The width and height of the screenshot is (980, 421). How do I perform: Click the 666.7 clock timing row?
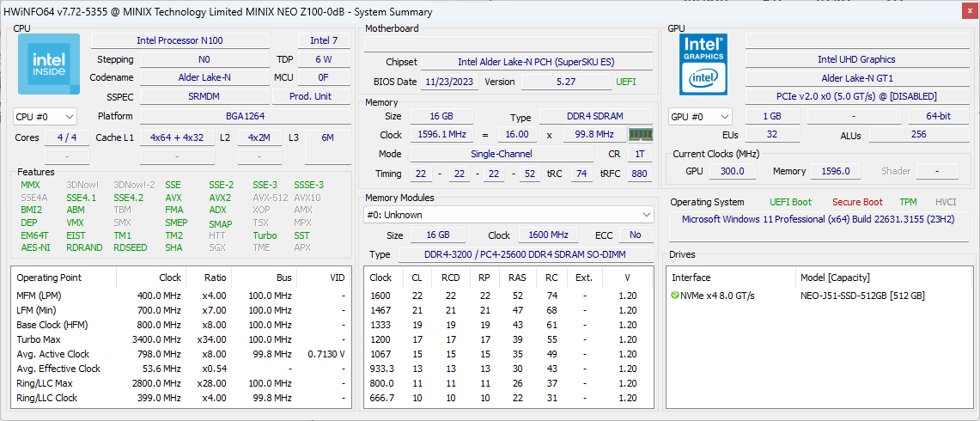point(508,398)
